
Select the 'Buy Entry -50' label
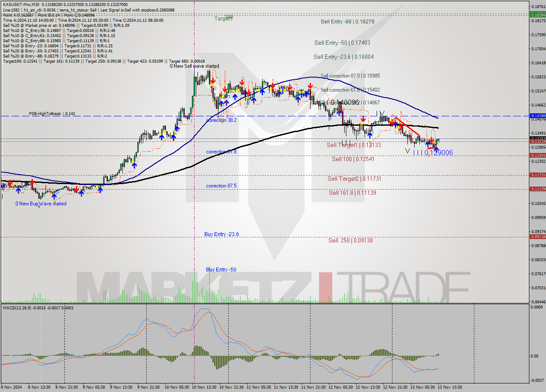[x=221, y=270]
